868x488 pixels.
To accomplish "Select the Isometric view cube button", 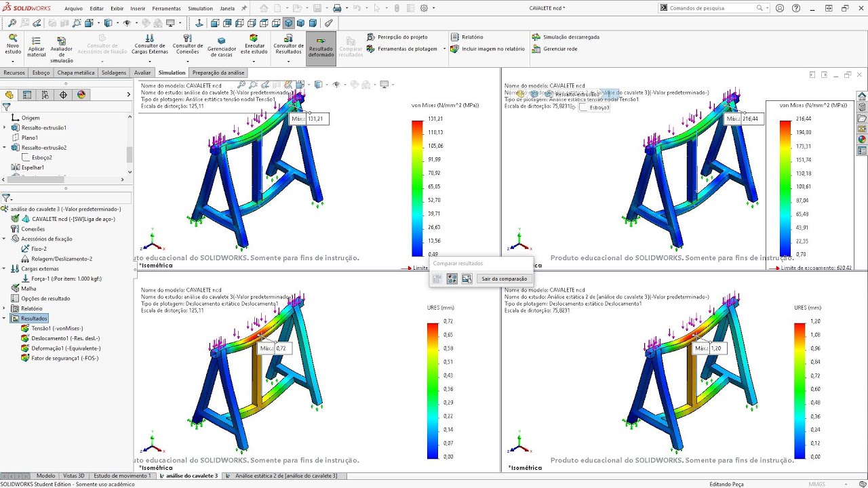I will point(288,23).
